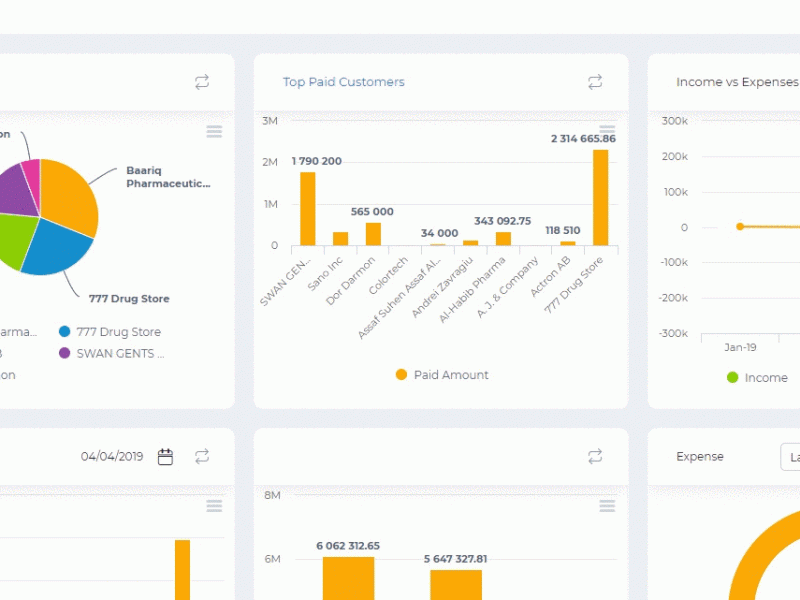
Task: Click the "5 647 327.81" data label
Action: pos(456,559)
